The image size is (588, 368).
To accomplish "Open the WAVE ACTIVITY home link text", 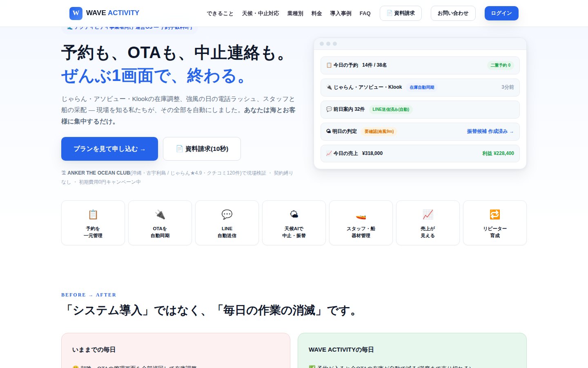I will click(113, 13).
